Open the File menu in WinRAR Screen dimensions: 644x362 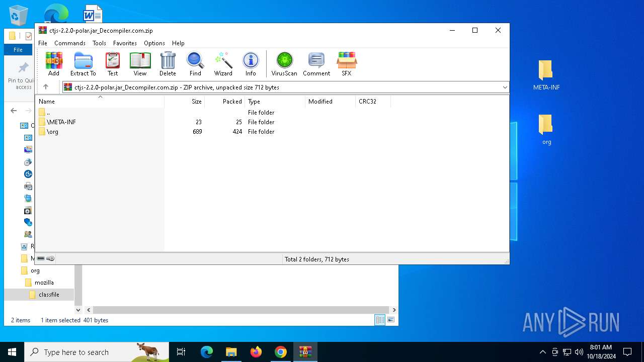coord(43,43)
